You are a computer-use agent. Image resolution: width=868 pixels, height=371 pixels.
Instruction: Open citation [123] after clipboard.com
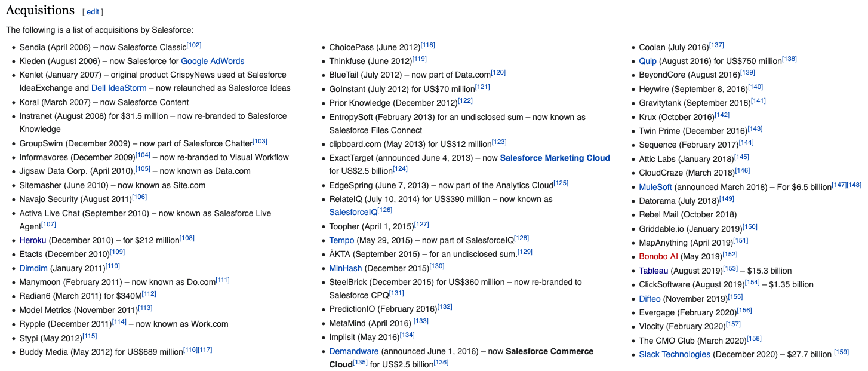(499, 141)
